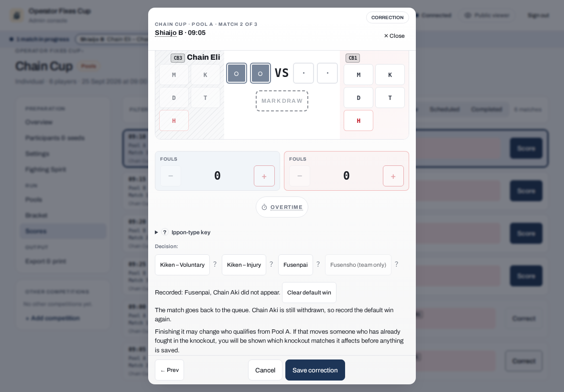The width and height of the screenshot is (564, 392).
Task: Choose the Kiken – Voluntary decision
Action: tap(183, 265)
